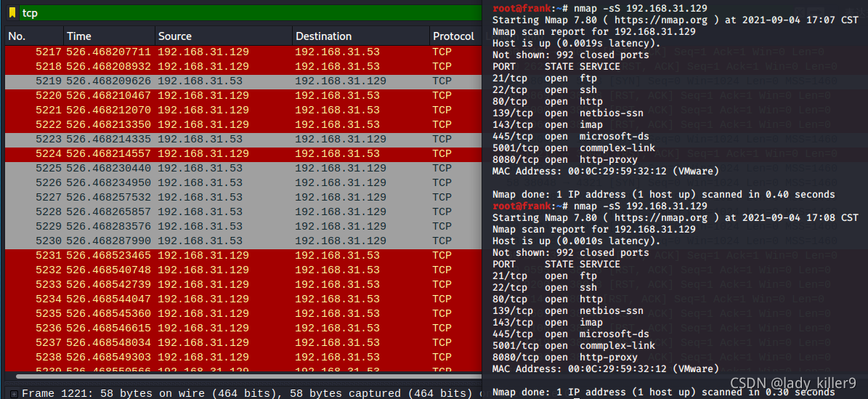Screen dimensions: 868x399
Task: Expand the Frame 1221 details row
Action: 14,393
